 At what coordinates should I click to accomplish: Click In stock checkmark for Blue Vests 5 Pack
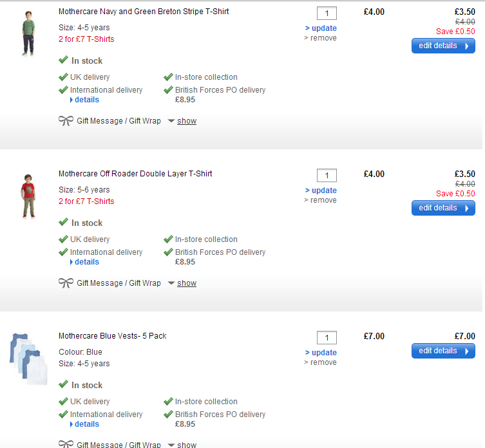[x=63, y=384]
